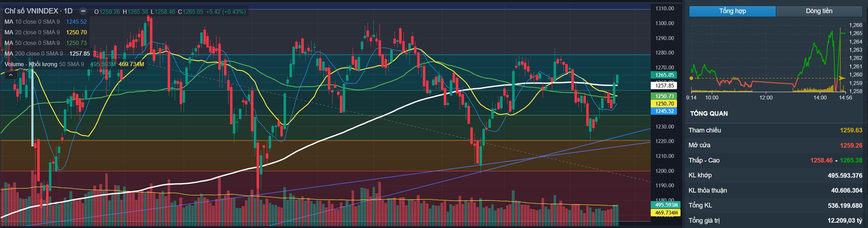Viewport: 868px width, 228px height.
Task: Click the KL khớp row label
Action: pos(700,175)
